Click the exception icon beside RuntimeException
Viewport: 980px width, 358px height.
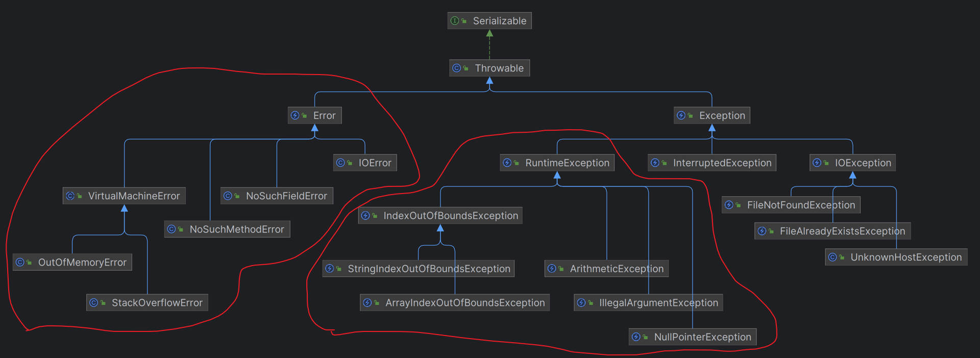pyautogui.click(x=507, y=163)
